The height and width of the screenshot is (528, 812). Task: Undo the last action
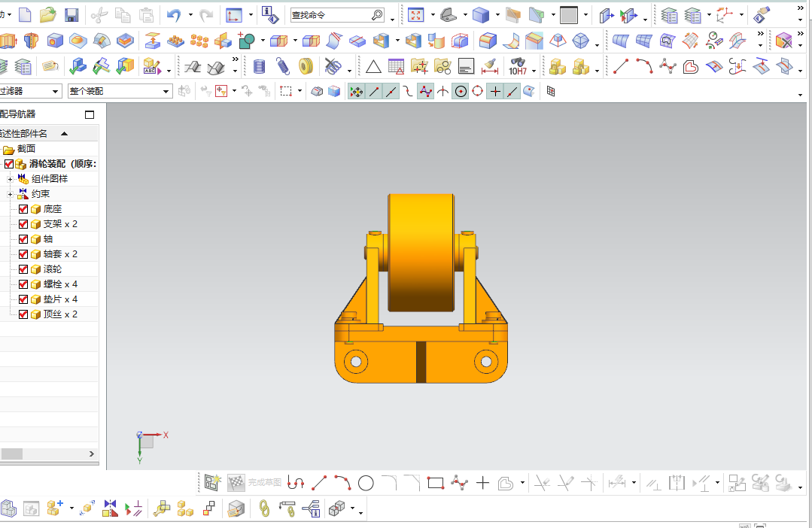[x=174, y=15]
